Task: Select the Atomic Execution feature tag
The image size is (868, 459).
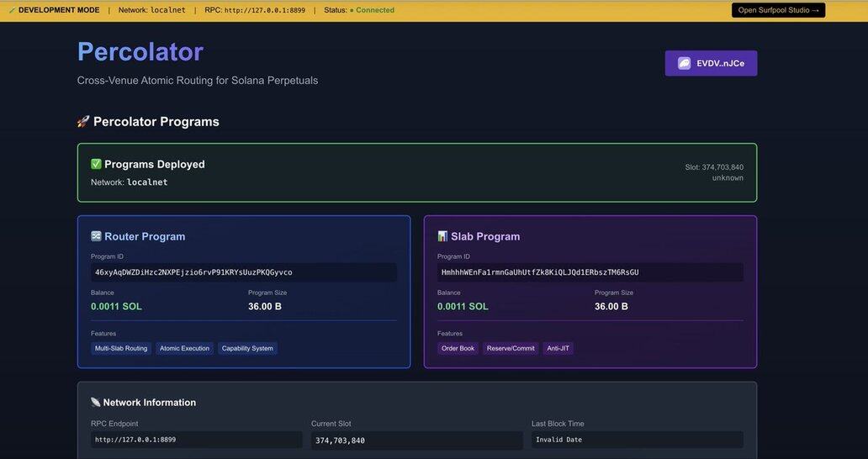Action: click(x=184, y=348)
